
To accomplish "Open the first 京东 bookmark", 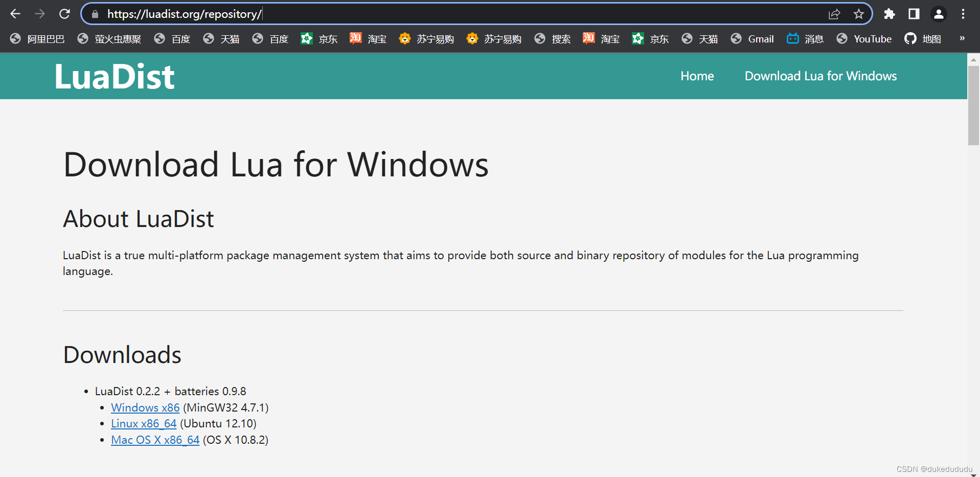I will pyautogui.click(x=320, y=39).
